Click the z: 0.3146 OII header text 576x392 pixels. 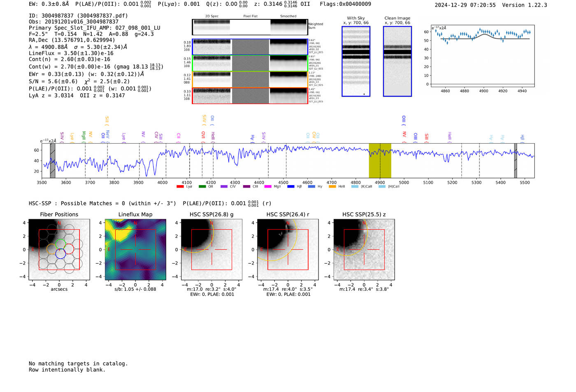[282, 4]
